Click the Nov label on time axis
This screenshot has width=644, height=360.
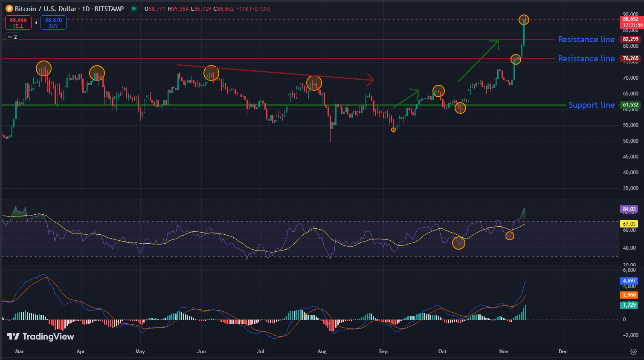(x=504, y=351)
